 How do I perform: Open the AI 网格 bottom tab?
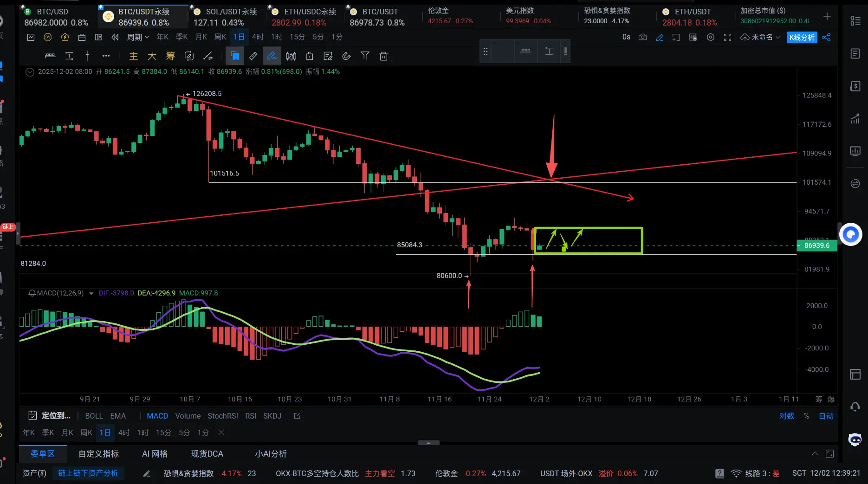pos(155,454)
